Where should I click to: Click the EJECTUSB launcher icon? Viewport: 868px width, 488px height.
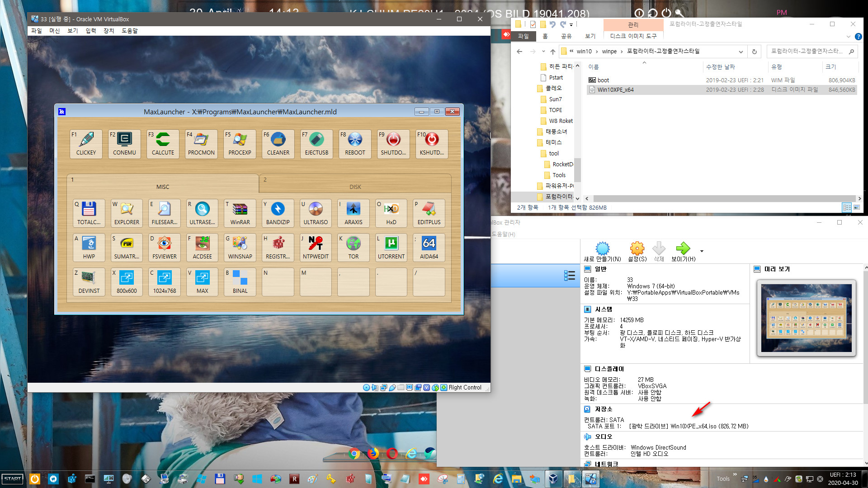[316, 144]
